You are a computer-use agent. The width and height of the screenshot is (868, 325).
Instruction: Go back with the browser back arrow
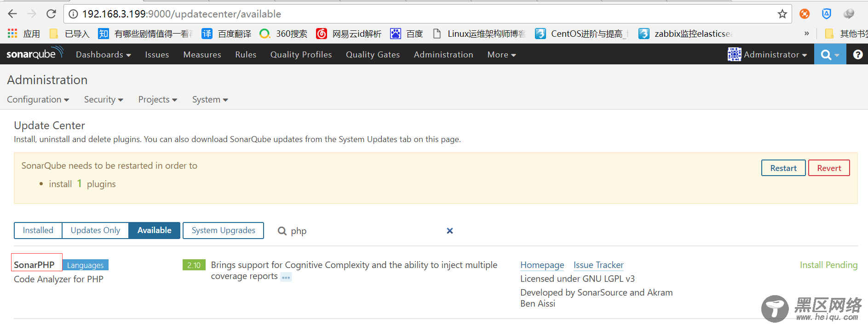point(12,14)
